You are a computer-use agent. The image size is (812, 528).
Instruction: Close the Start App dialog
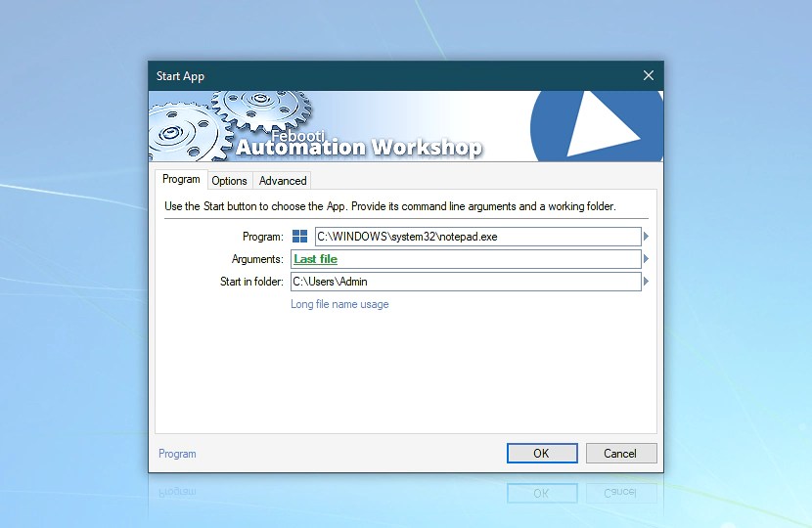pyautogui.click(x=649, y=75)
